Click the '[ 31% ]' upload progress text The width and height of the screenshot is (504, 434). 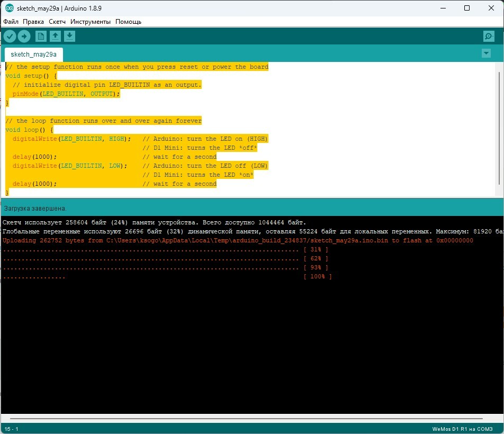click(316, 249)
